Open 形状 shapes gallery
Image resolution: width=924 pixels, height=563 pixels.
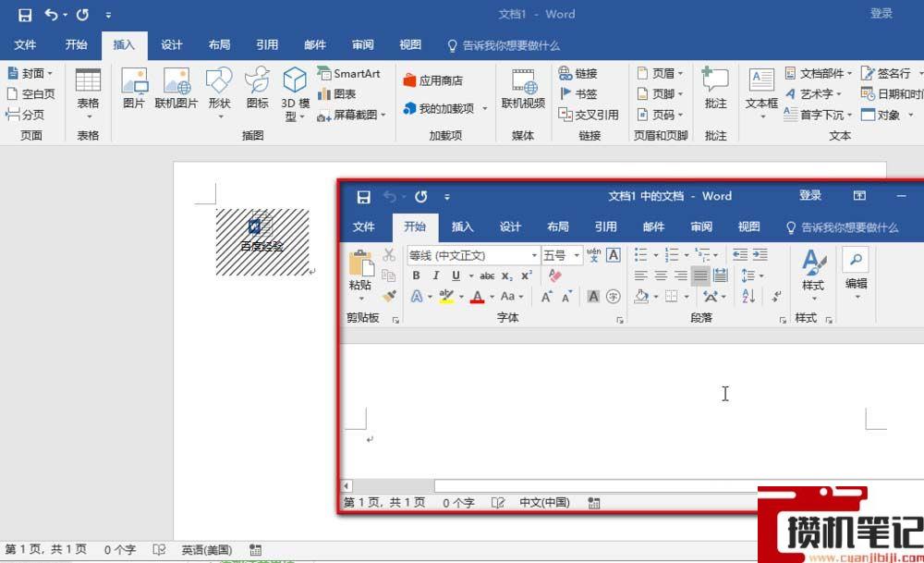coord(219,93)
